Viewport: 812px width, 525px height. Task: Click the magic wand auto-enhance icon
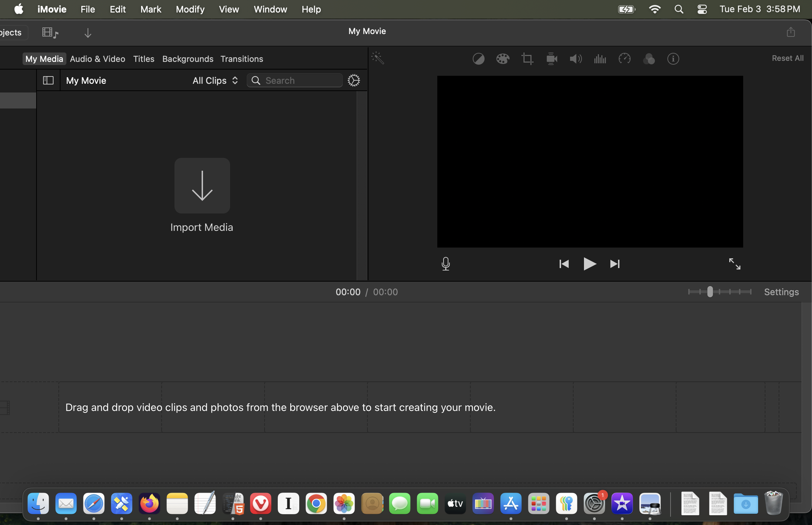(x=378, y=58)
